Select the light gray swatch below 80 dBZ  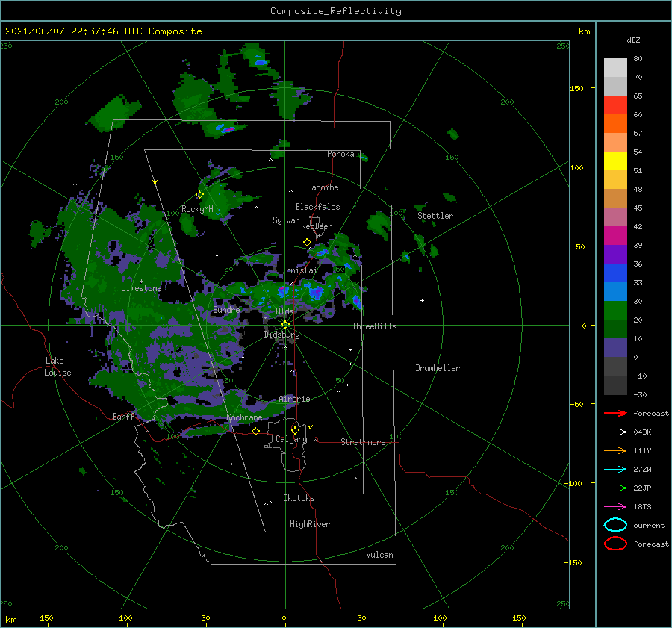(x=615, y=68)
